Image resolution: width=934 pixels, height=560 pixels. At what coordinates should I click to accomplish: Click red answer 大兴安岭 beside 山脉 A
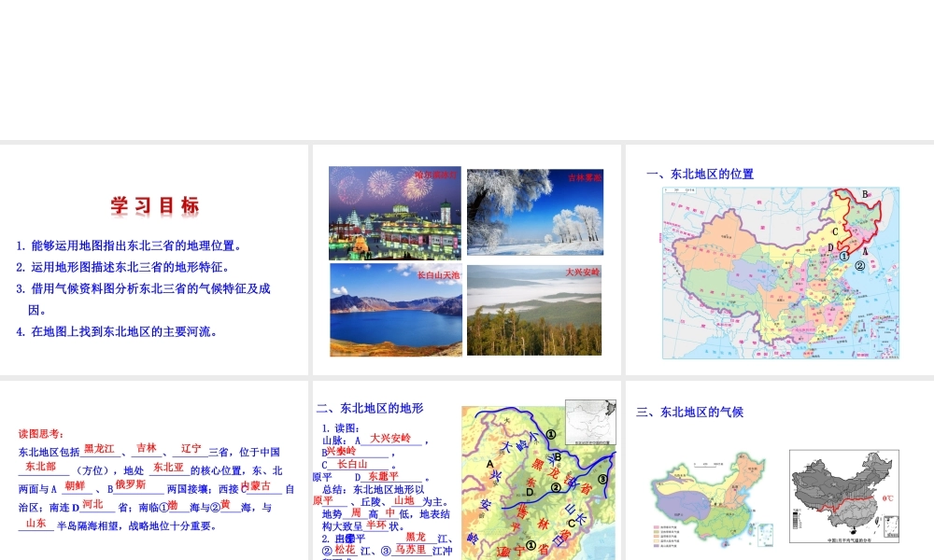pyautogui.click(x=390, y=438)
